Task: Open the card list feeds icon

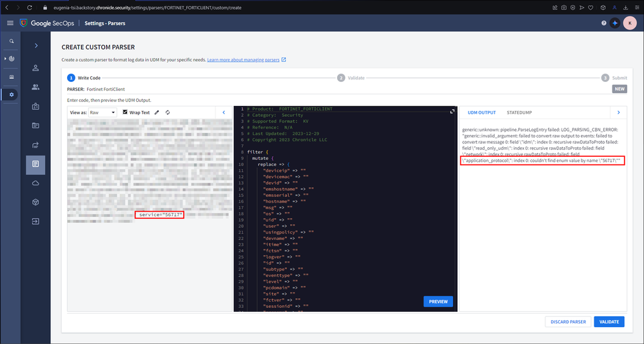Action: pos(35,125)
